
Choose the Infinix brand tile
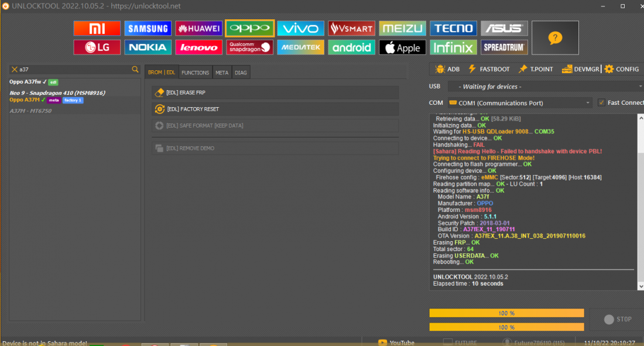453,47
